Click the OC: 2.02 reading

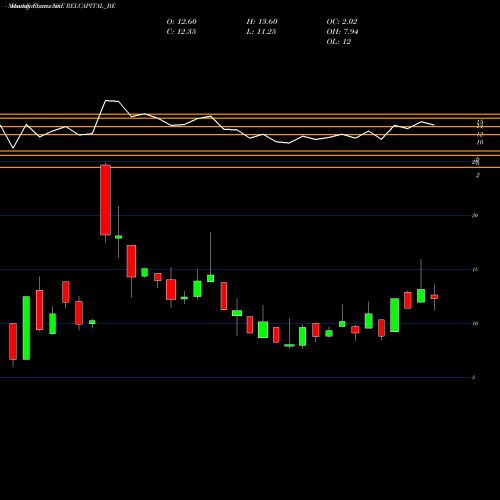342,22
